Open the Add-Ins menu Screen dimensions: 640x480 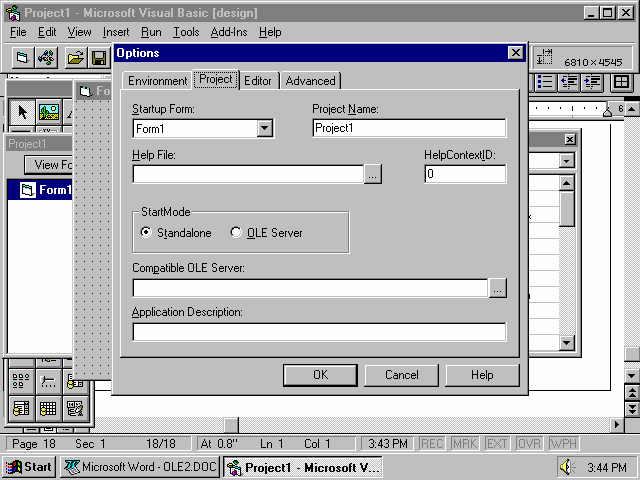[229, 32]
